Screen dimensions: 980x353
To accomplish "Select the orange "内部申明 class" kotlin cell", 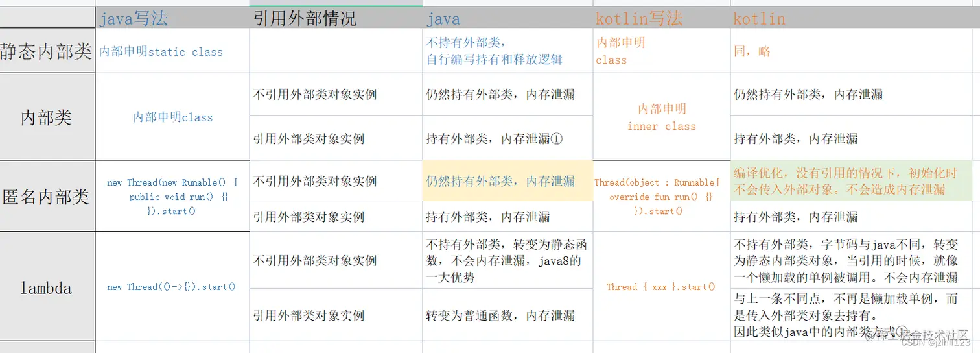I will pyautogui.click(x=661, y=51).
